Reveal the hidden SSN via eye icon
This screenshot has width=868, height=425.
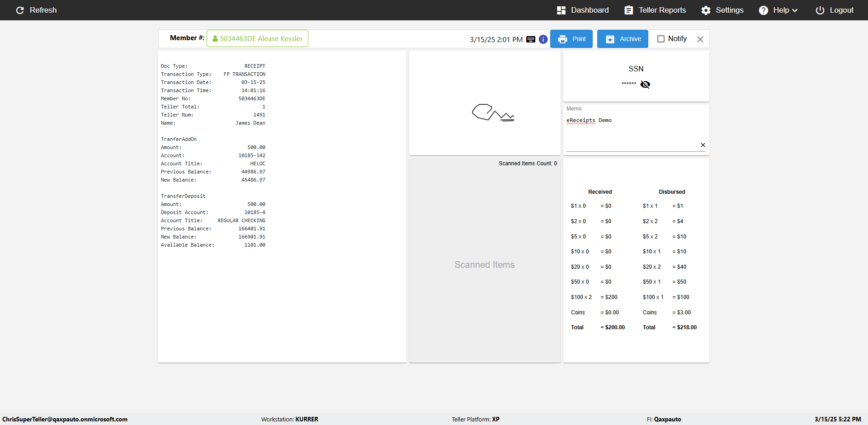pos(645,84)
